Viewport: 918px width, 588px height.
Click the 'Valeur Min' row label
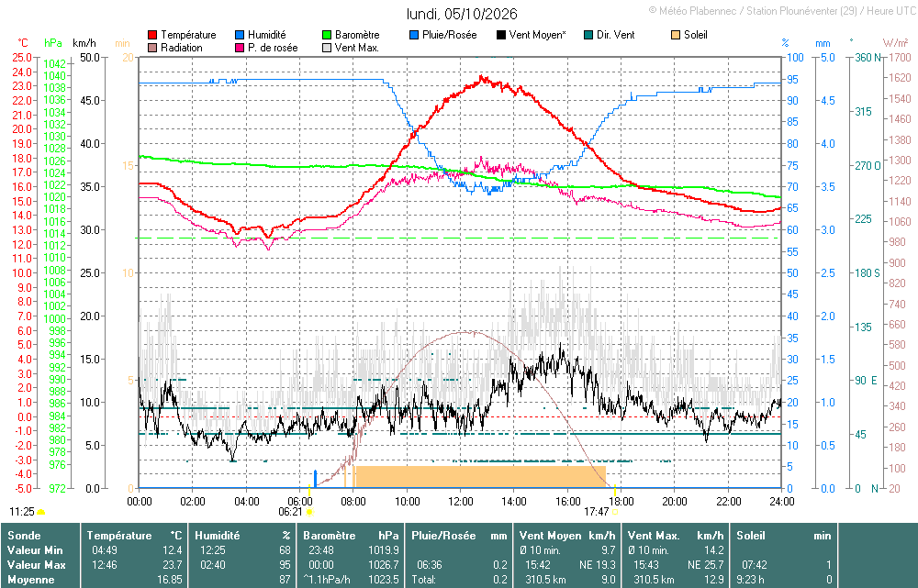click(35, 550)
